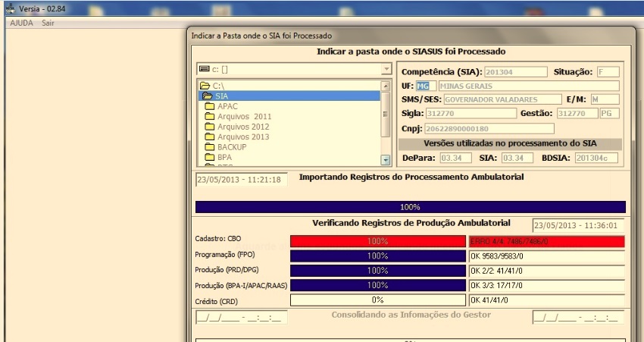
Task: Click the BACKUP folder icon
Action: pos(210,146)
